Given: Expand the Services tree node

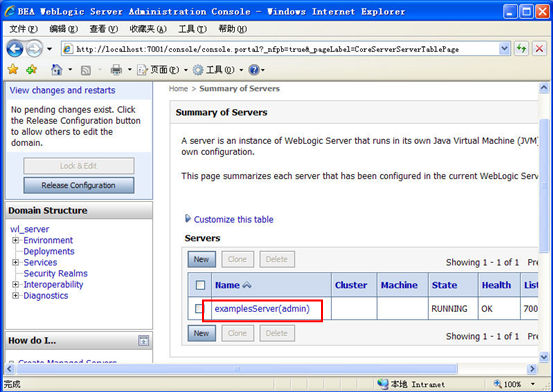Looking at the screenshot, I should pos(16,262).
